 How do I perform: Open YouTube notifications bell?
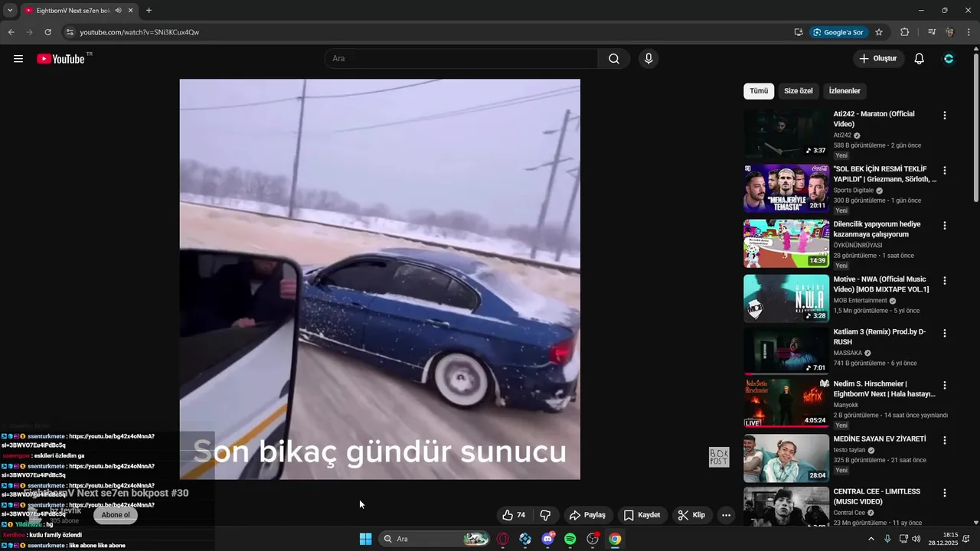pyautogui.click(x=920, y=59)
